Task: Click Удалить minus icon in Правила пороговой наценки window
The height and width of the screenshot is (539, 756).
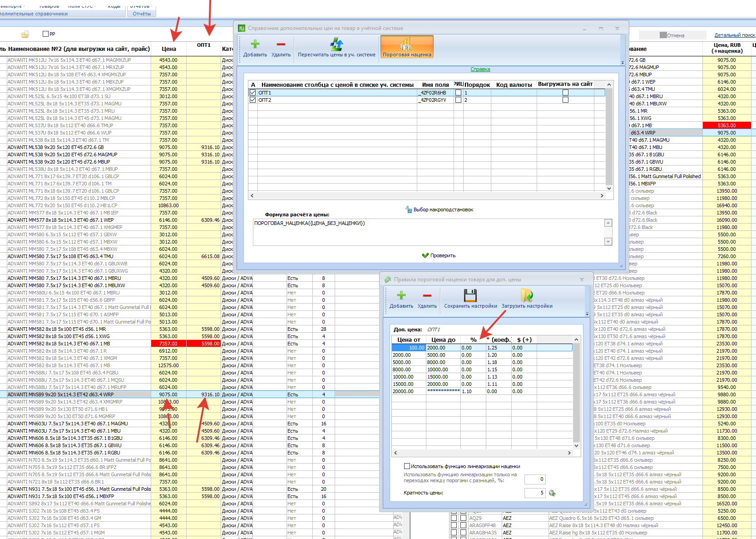Action: 427,295
